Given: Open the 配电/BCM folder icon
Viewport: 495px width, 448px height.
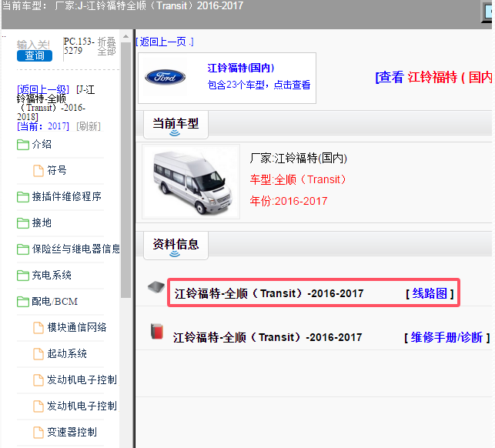Looking at the screenshot, I should tap(23, 302).
